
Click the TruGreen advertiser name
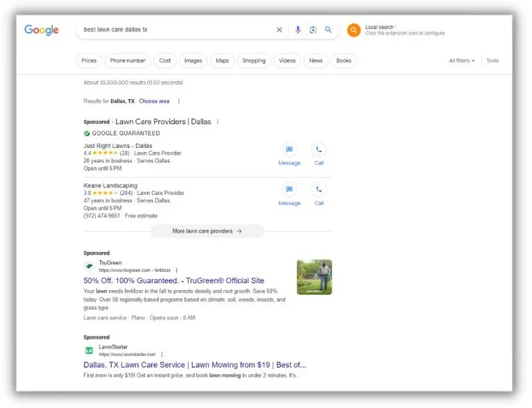[110, 263]
